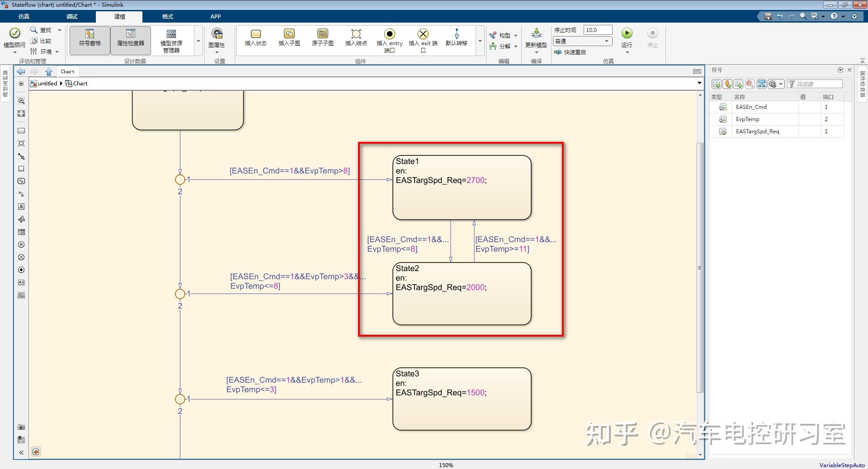This screenshot has height=469, width=868.
Task: Switch to the APP tab
Action: point(215,17)
